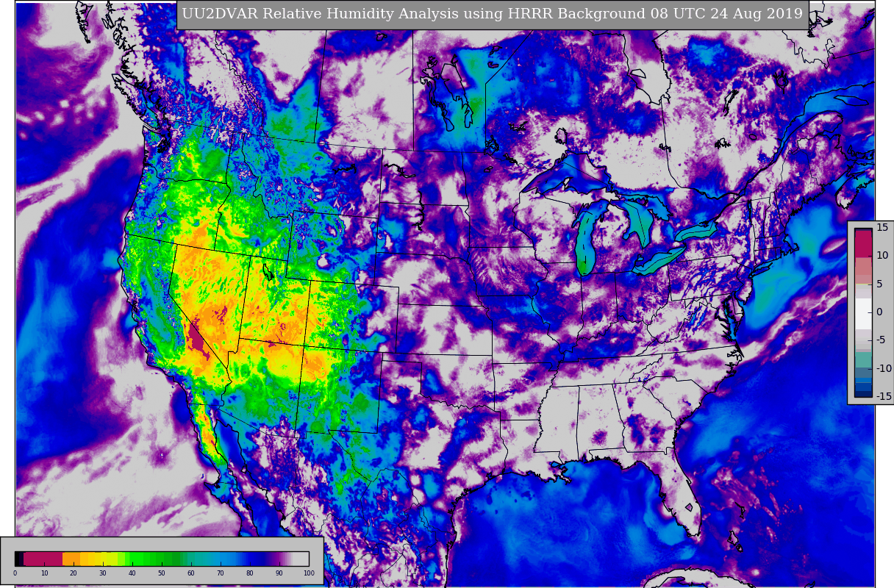894x588 pixels.
Task: Click the 50 label under the bottom colorbar
Action: coord(162,573)
